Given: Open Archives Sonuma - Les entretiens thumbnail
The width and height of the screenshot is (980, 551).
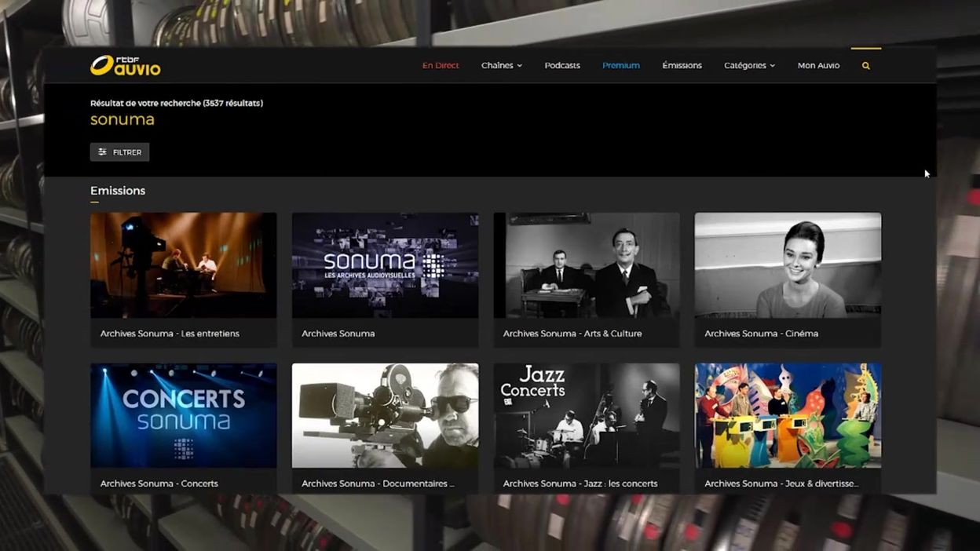Looking at the screenshot, I should 183,265.
